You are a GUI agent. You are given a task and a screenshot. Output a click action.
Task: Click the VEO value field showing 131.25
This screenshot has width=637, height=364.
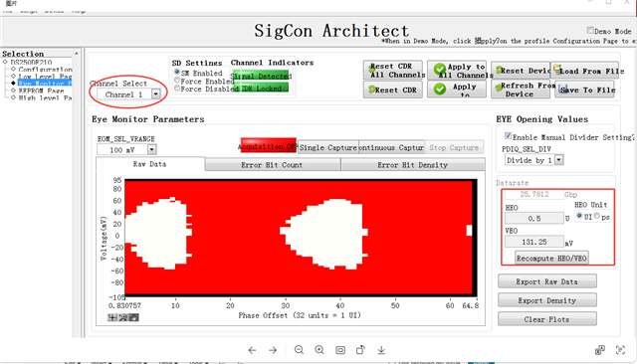click(x=534, y=242)
